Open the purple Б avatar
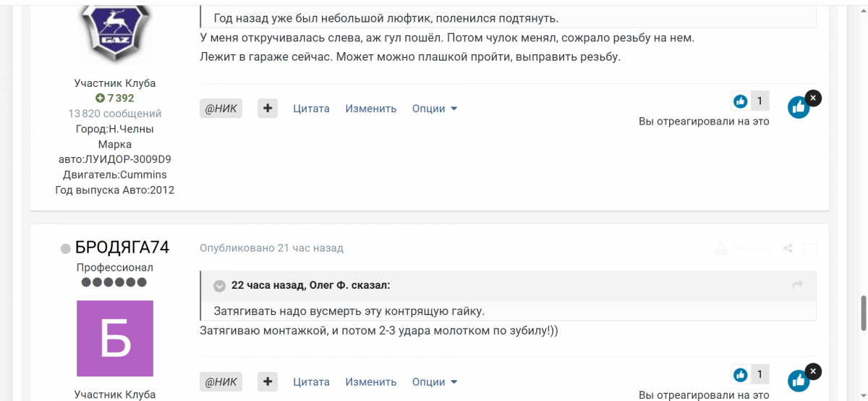Screen dimensions: 868x401 (115, 338)
